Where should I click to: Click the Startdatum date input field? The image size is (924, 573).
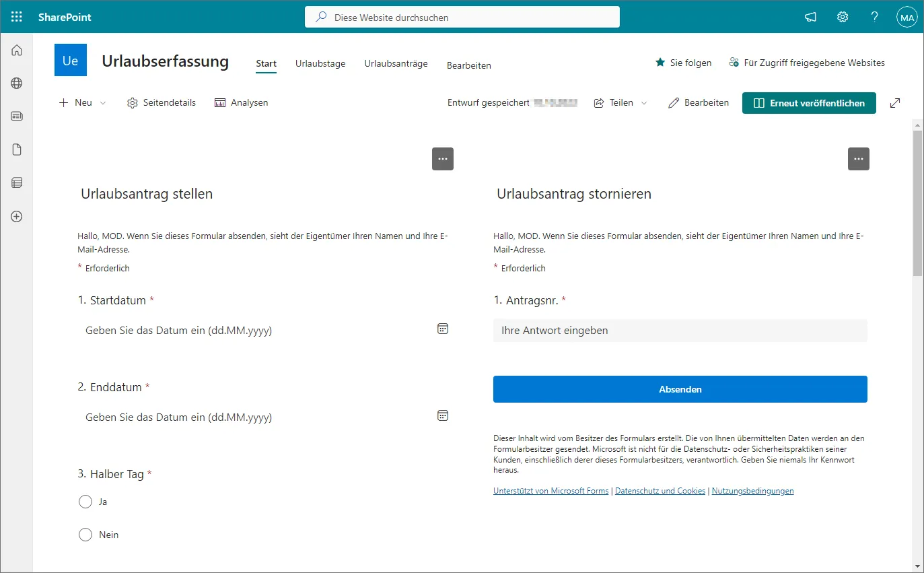(x=264, y=331)
